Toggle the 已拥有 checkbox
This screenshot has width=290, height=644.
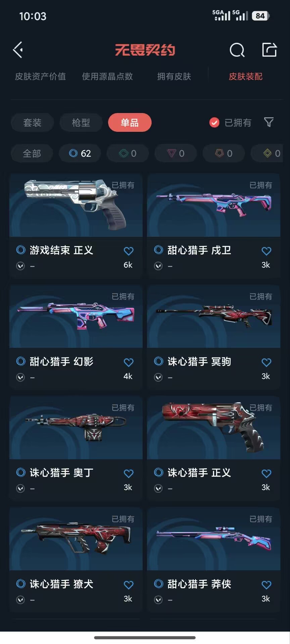click(214, 122)
